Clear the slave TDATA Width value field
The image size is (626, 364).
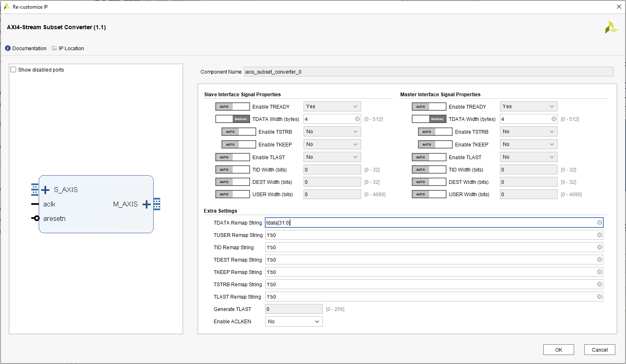(357, 119)
